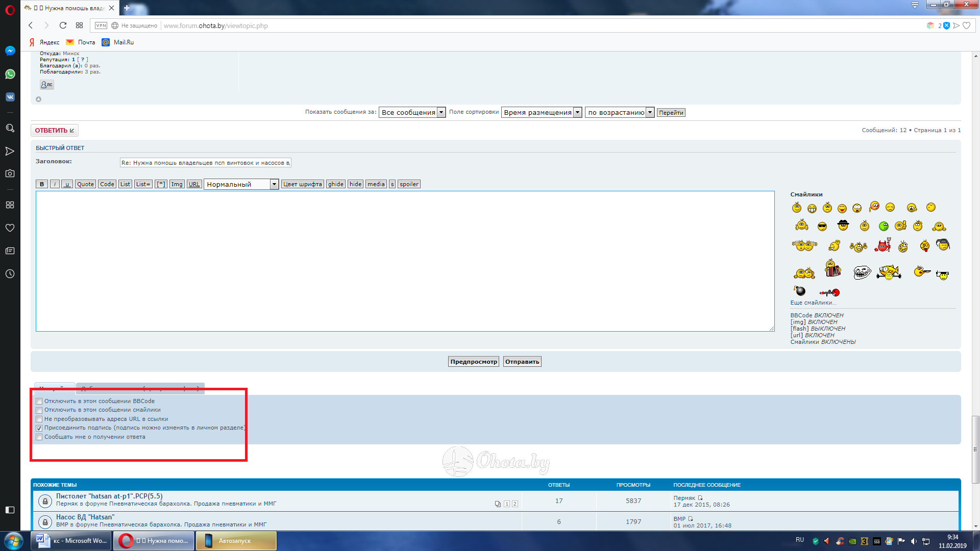Click 'Еще смайлики...' link
This screenshot has width=980, height=551.
pos(813,303)
